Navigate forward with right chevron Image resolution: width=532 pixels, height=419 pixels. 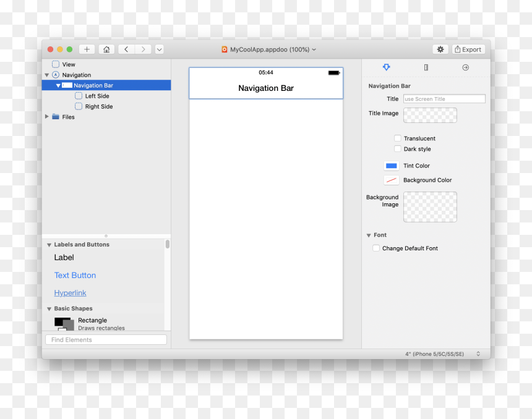(143, 49)
